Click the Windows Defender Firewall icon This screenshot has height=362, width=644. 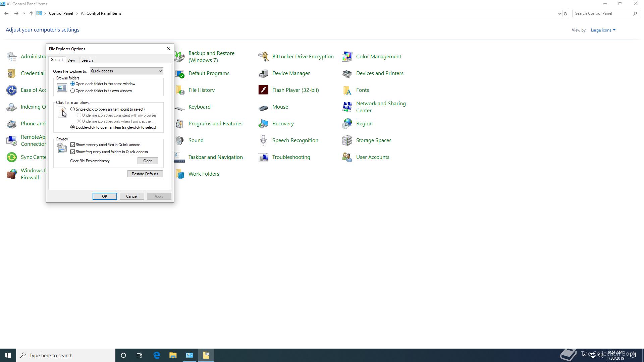click(12, 174)
